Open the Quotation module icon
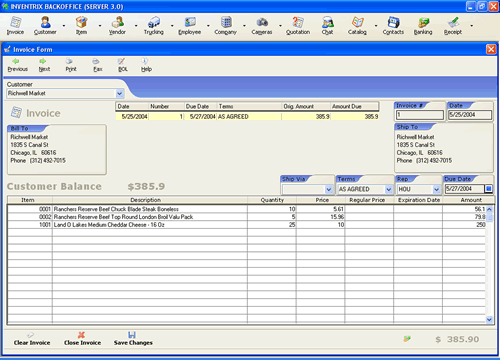 point(298,26)
